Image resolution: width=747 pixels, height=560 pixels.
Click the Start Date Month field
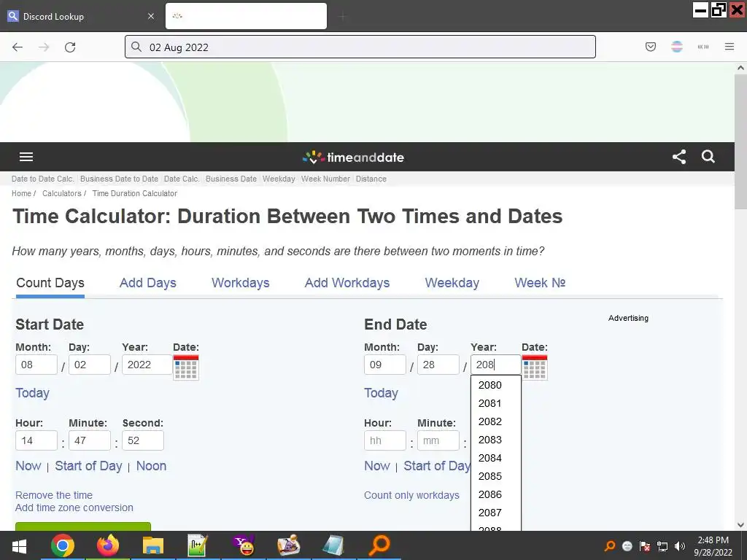pyautogui.click(x=36, y=365)
